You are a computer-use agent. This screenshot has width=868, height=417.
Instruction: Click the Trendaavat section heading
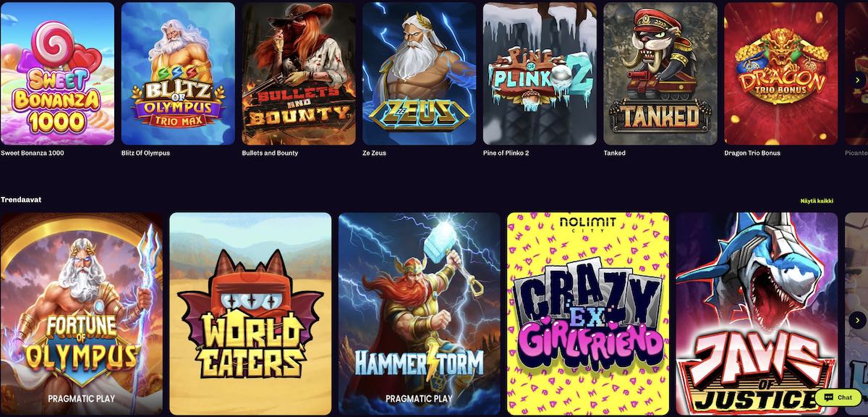point(21,200)
